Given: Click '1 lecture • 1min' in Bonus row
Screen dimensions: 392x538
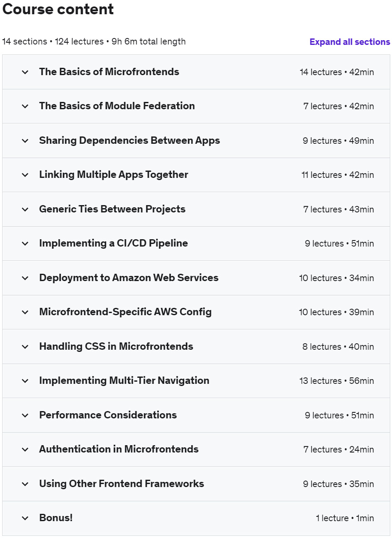Looking at the screenshot, I should point(345,518).
